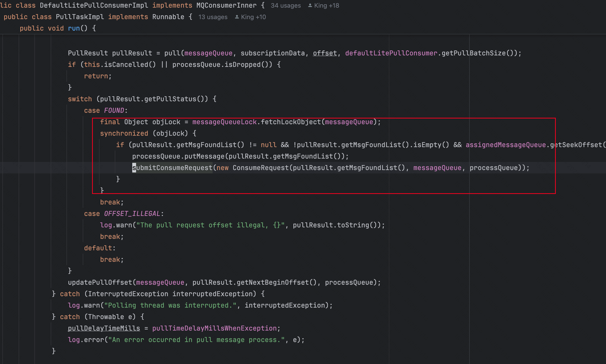Click the King +10 author hint
This screenshot has height=364, width=606.
tap(253, 17)
